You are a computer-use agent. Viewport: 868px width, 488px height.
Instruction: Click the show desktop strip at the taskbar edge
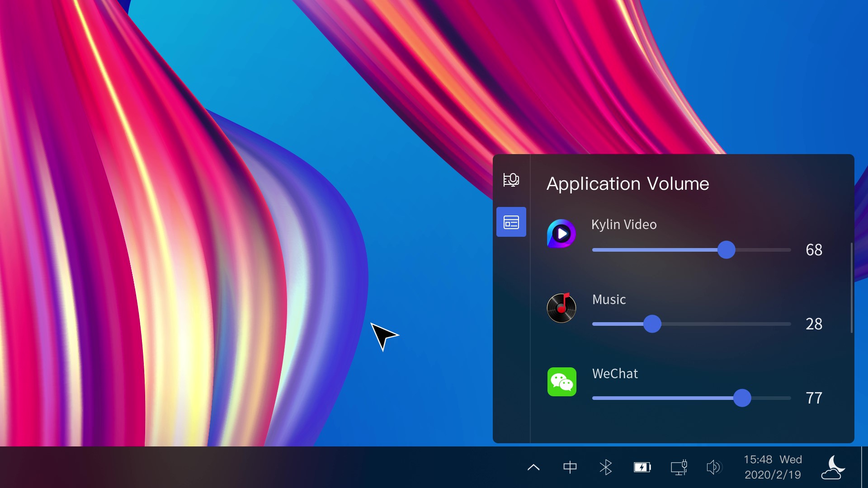click(x=864, y=467)
